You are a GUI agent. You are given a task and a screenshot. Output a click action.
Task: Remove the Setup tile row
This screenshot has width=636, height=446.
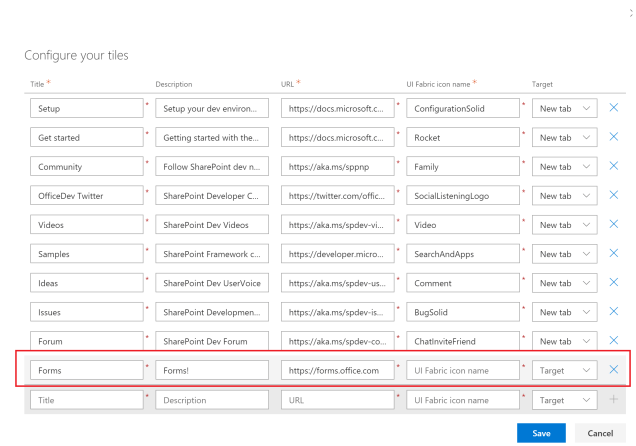pyautogui.click(x=614, y=108)
